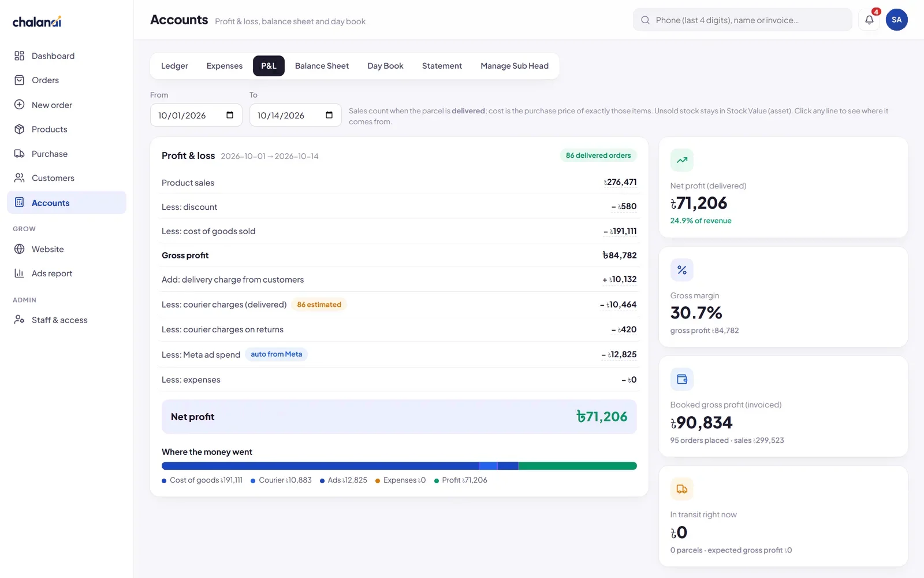Image resolution: width=924 pixels, height=578 pixels.
Task: Click the Less: cost of goods sold line
Action: click(399, 231)
